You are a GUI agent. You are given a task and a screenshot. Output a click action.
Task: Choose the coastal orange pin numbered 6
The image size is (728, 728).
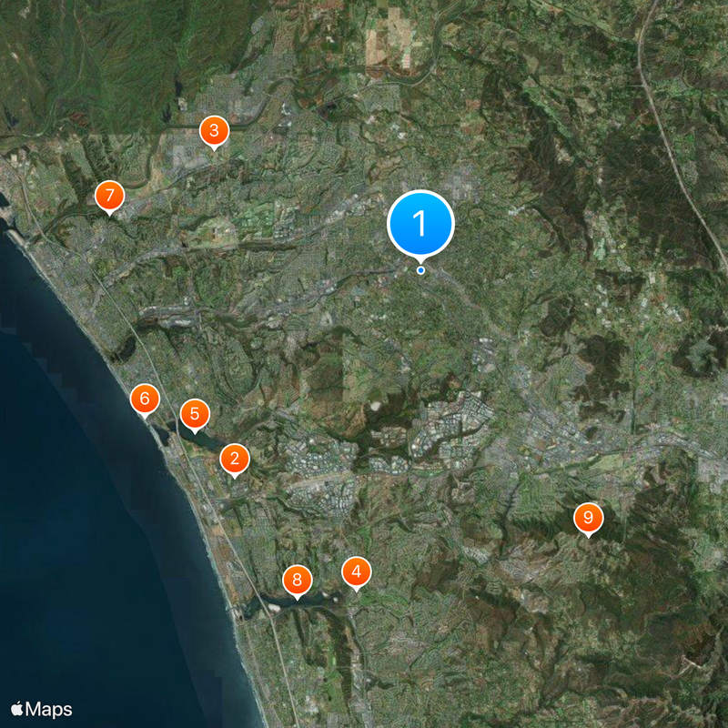coord(145,399)
